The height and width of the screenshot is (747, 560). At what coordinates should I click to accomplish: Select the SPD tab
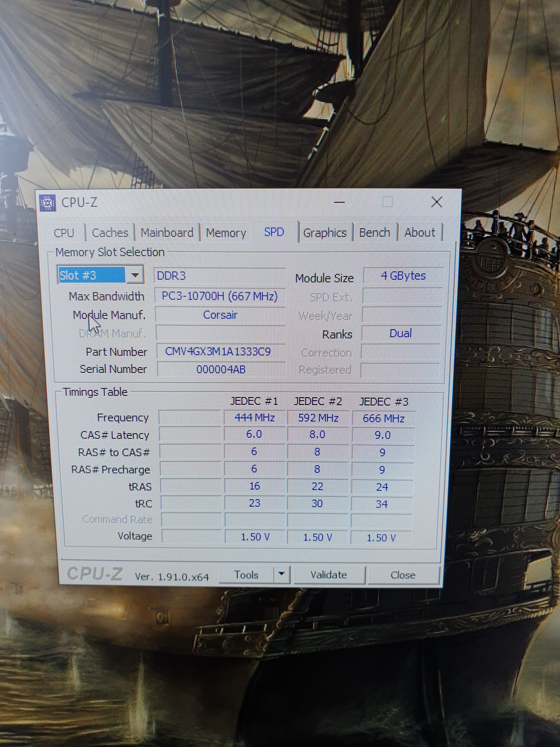pyautogui.click(x=274, y=232)
